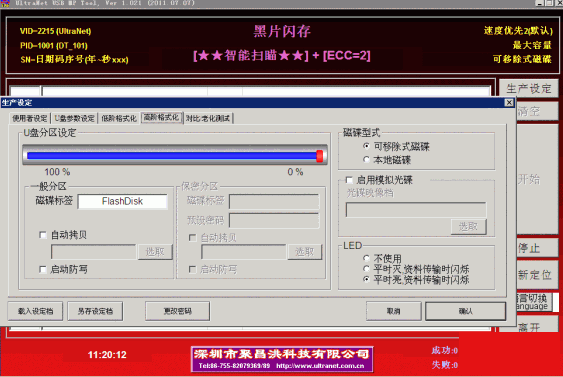Image resolution: width=563 pixels, height=377 pixels.
Task: Click the VID-2215 (UltraNet) text
Action: [55, 31]
